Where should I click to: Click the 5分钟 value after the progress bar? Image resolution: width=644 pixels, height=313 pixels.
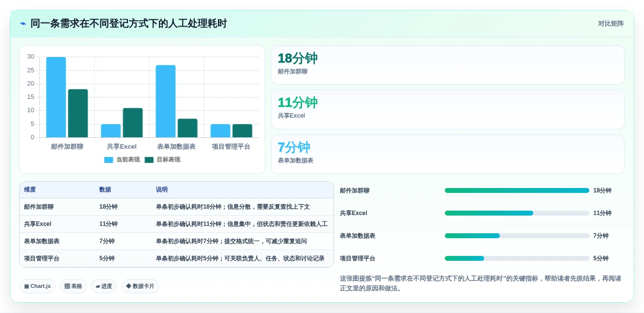pyautogui.click(x=601, y=258)
